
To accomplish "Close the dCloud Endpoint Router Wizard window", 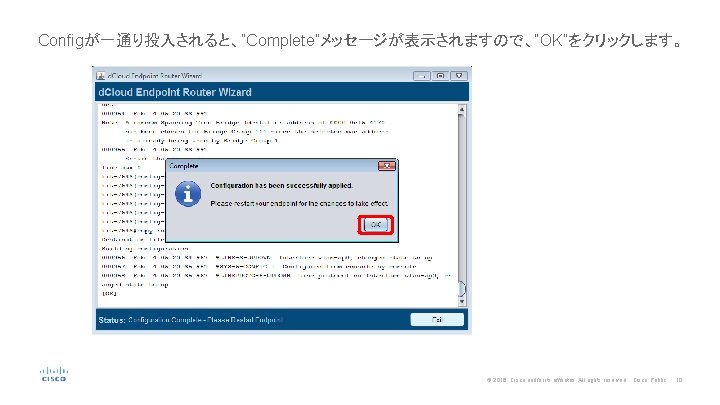I will (x=459, y=76).
